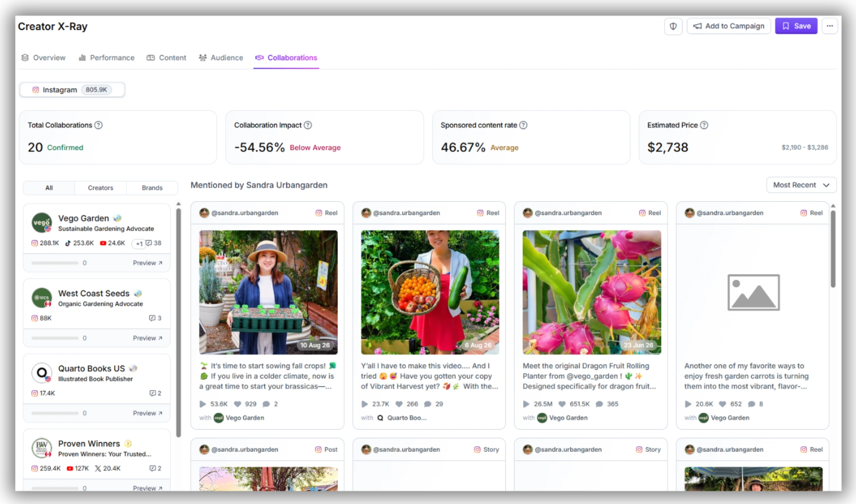Click the brand list vertical scrollbar
856x504 pixels.
point(178,322)
